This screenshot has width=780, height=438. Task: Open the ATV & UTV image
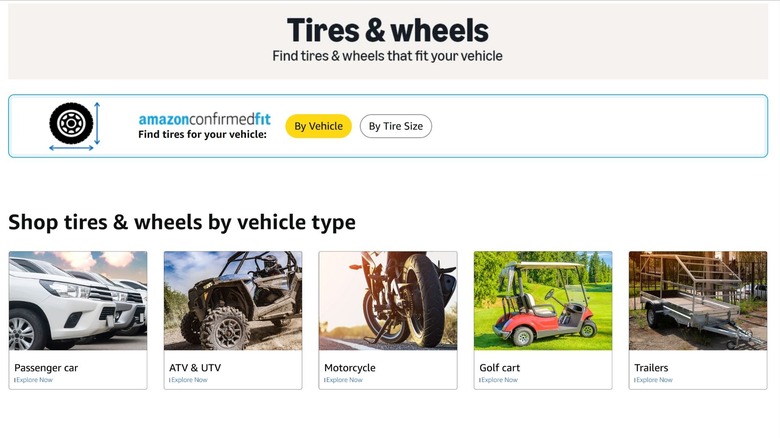[233, 301]
